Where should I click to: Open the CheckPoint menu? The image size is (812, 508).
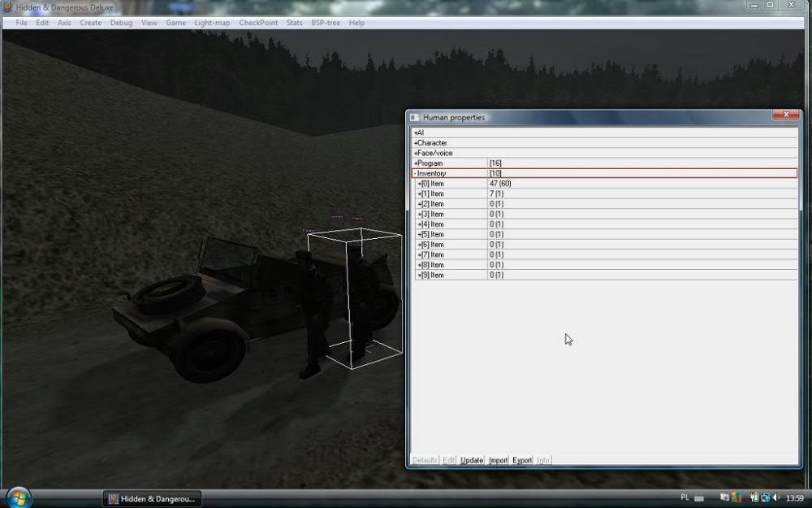[x=258, y=23]
